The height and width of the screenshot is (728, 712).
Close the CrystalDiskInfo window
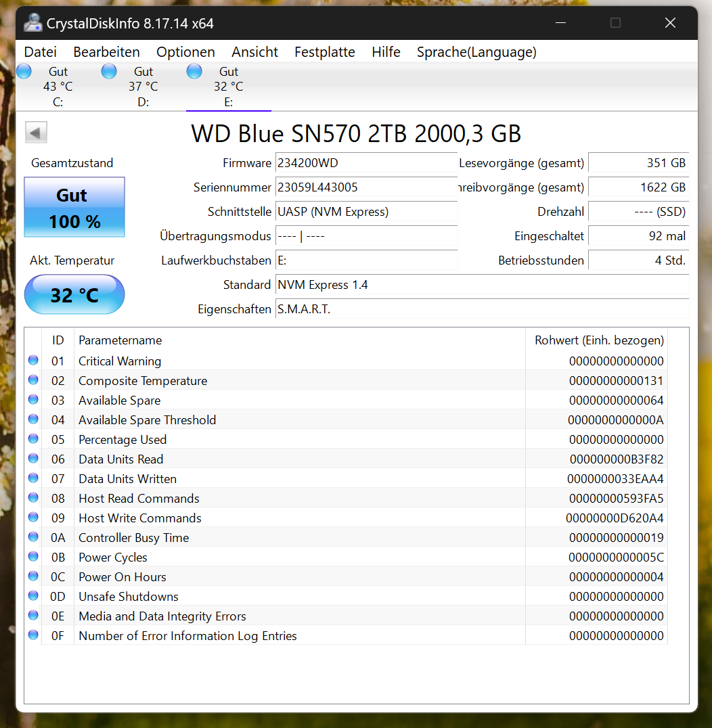[x=670, y=23]
